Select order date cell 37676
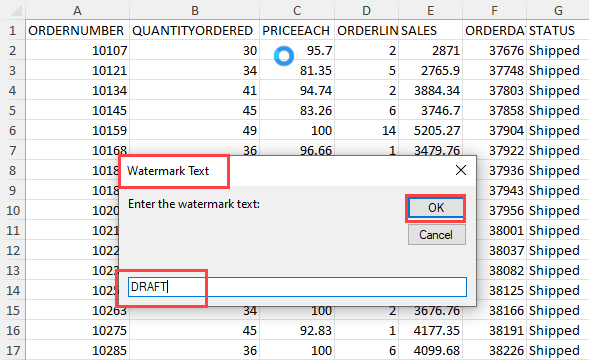589x360 pixels. (494, 50)
